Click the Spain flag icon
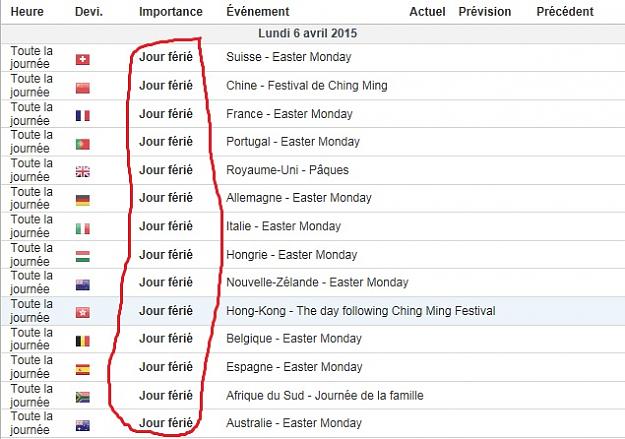This screenshot has width=625, height=439. pos(83,369)
